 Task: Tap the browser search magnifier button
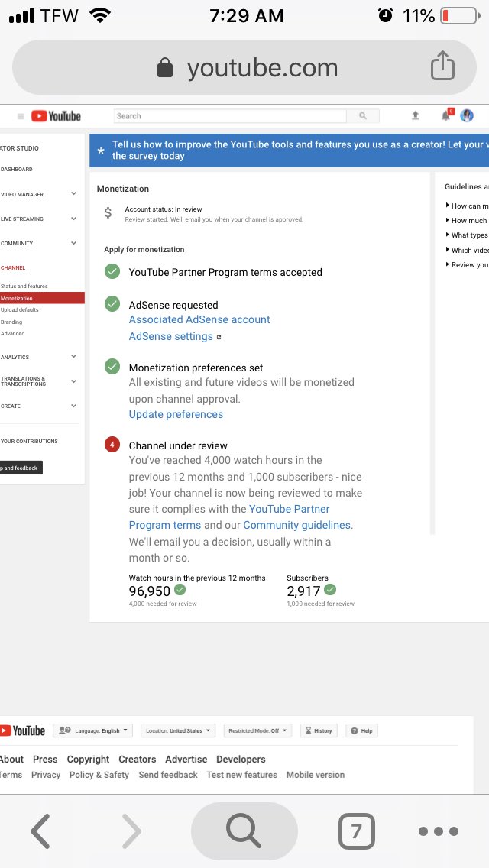(244, 831)
